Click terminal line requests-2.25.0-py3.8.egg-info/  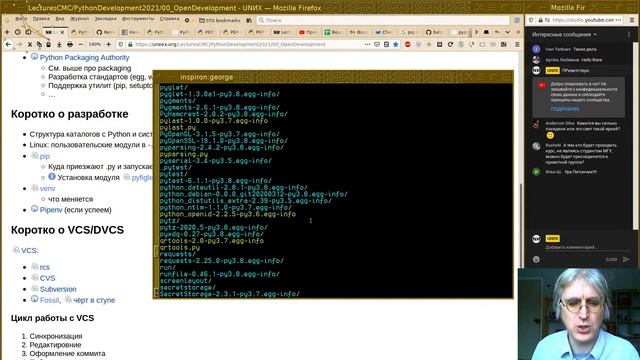coord(221,261)
